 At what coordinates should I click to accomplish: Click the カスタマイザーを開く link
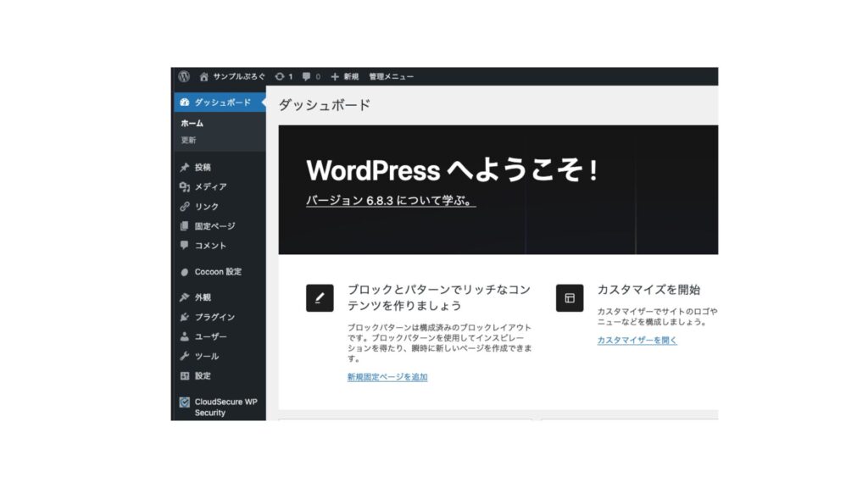tap(637, 340)
